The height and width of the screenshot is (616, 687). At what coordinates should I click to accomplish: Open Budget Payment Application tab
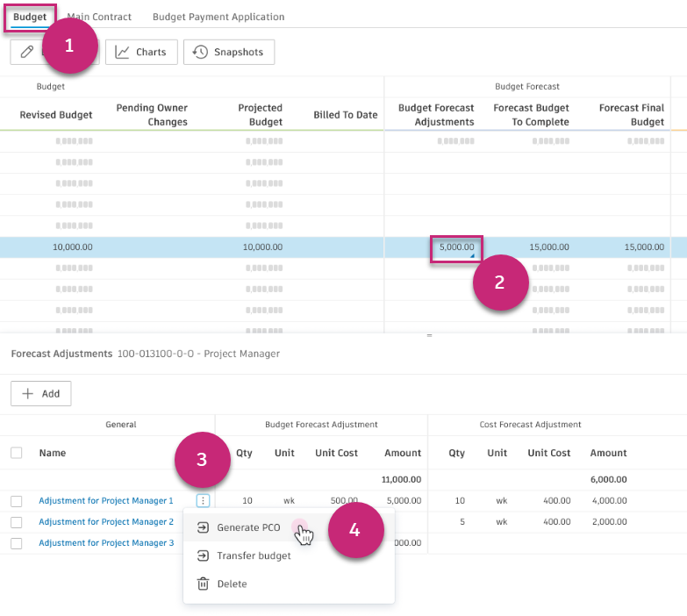tap(218, 17)
